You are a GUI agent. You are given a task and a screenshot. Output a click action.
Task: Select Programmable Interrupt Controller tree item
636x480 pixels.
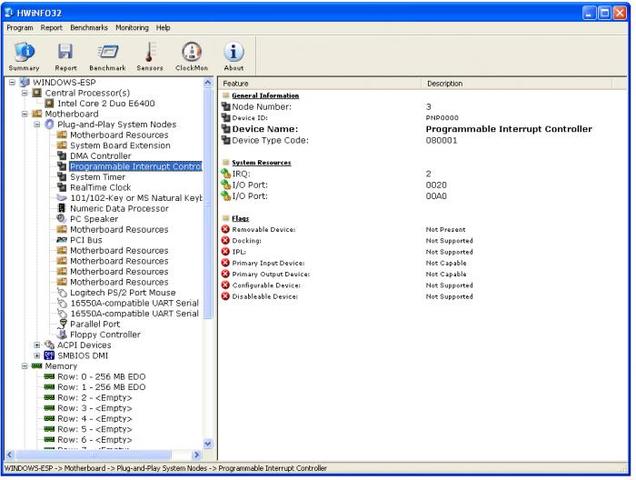[135, 166]
